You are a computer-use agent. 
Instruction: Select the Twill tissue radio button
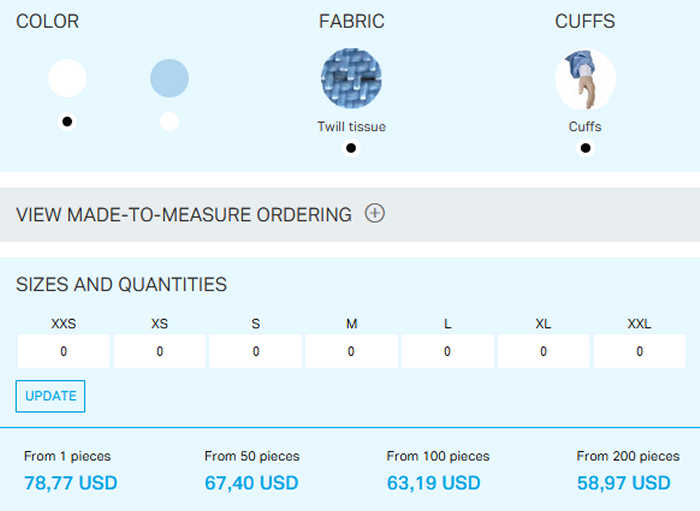coord(351,149)
